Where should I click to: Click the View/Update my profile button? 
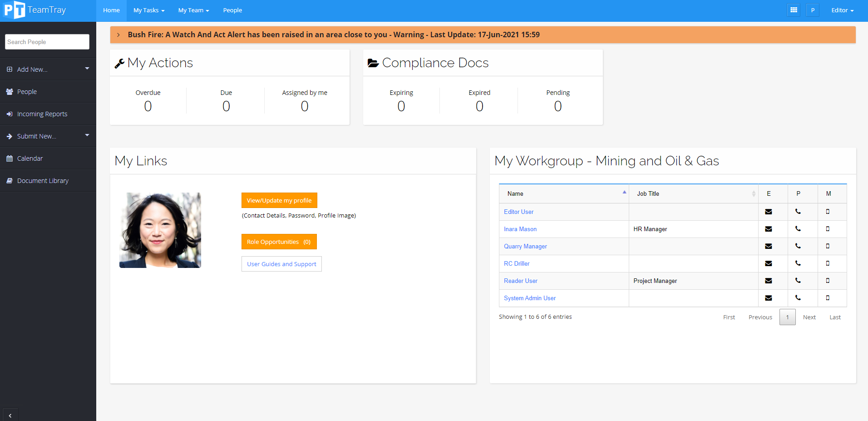point(279,200)
